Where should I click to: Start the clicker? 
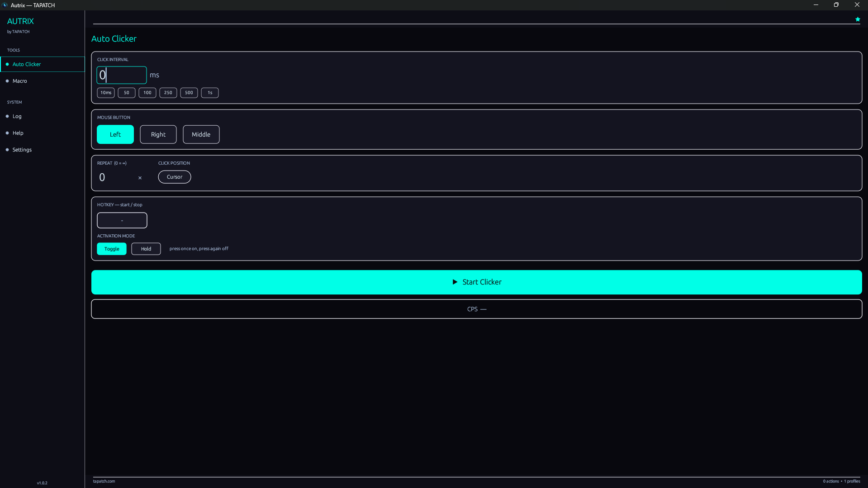click(477, 282)
